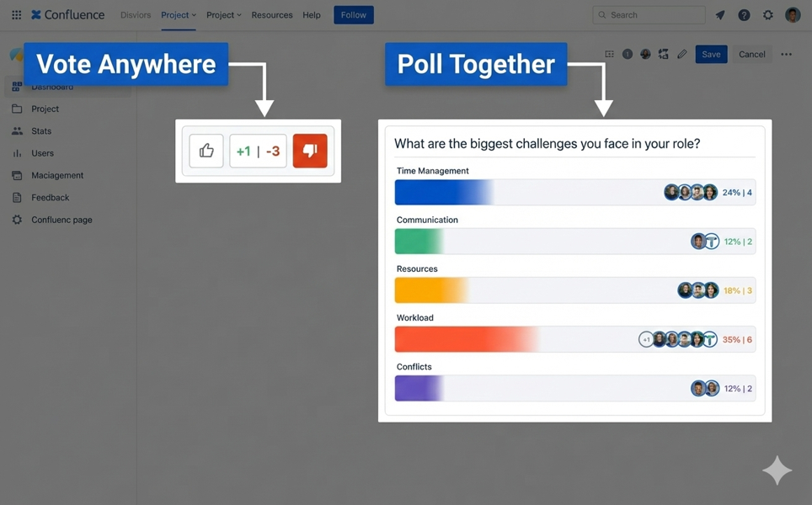The image size is (812, 505).
Task: Open the three-dots more actions menu
Action: coord(786,54)
